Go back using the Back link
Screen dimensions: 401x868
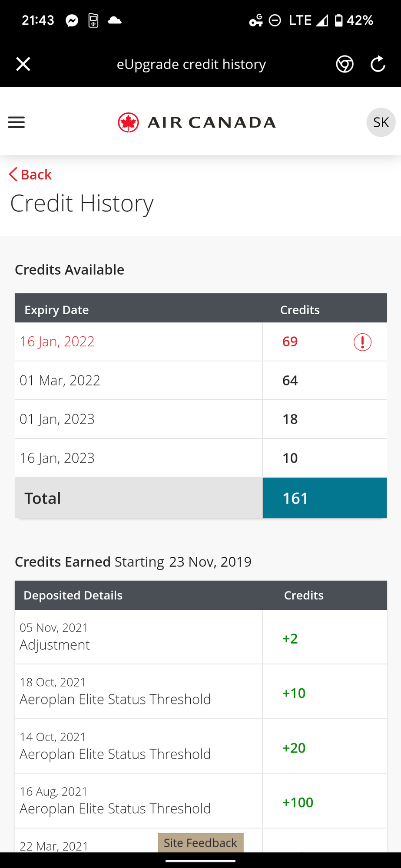(30, 174)
